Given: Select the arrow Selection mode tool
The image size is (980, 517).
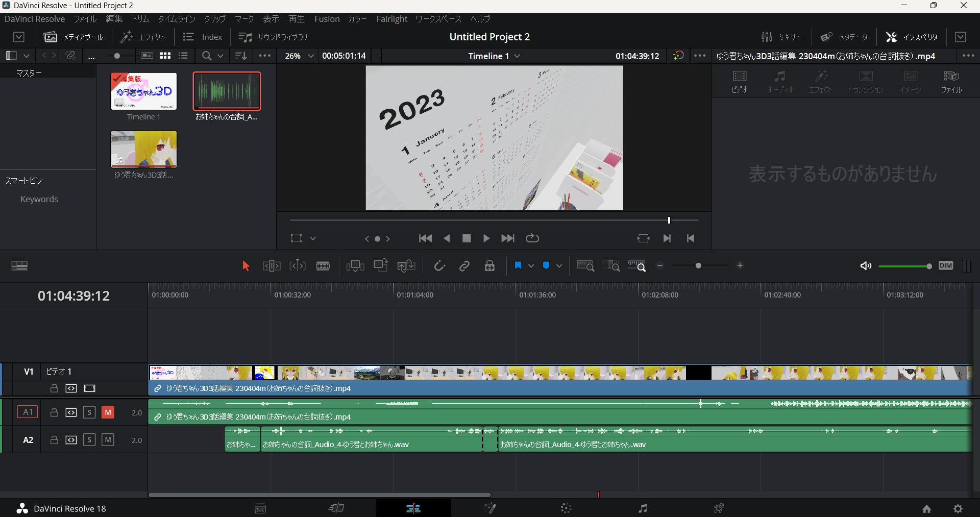Looking at the screenshot, I should pos(246,266).
